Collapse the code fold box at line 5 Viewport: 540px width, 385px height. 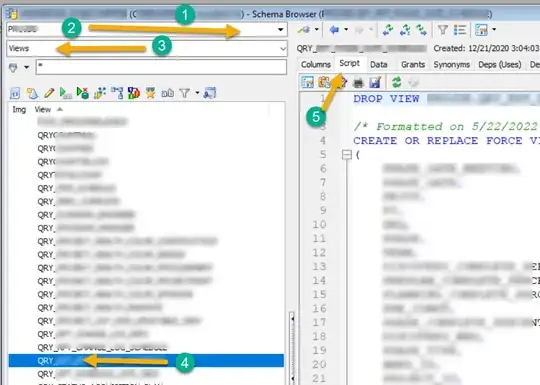(347, 155)
